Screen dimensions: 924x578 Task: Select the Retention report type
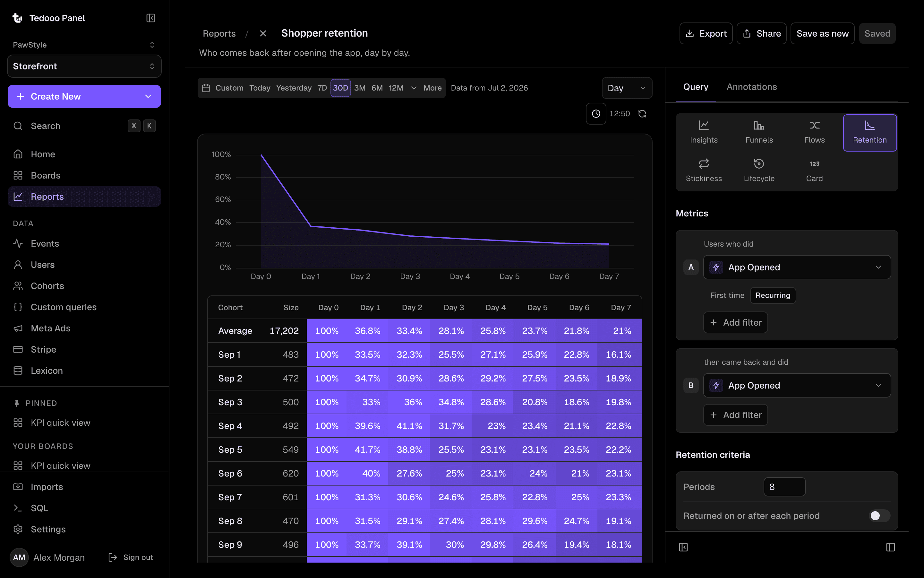tap(870, 133)
